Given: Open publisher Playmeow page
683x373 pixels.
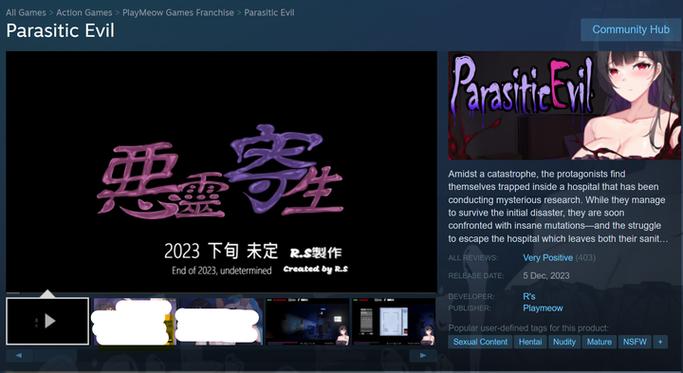Looking at the screenshot, I should coord(543,308).
